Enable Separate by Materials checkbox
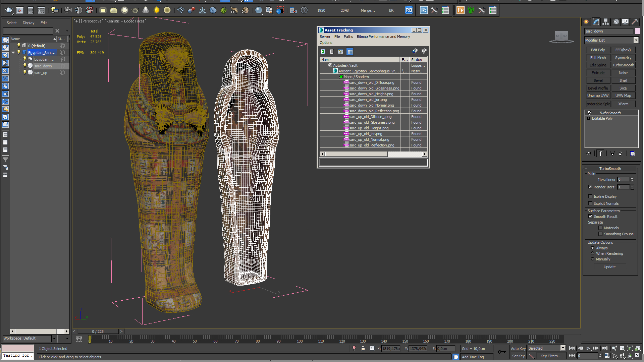 (601, 228)
